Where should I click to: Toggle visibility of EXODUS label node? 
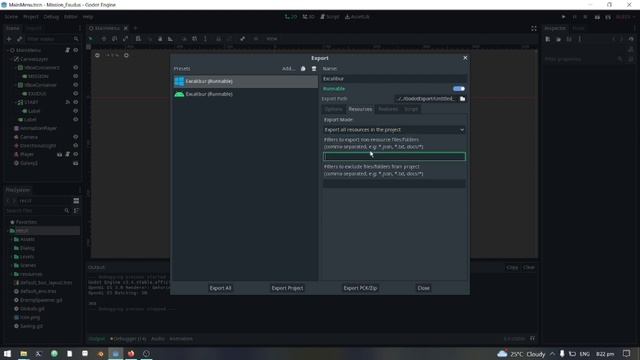click(x=76, y=93)
